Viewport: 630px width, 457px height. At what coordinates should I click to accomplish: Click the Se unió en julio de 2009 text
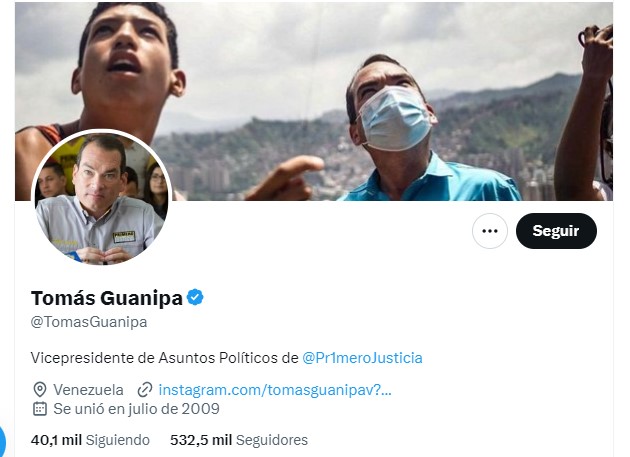click(x=137, y=409)
